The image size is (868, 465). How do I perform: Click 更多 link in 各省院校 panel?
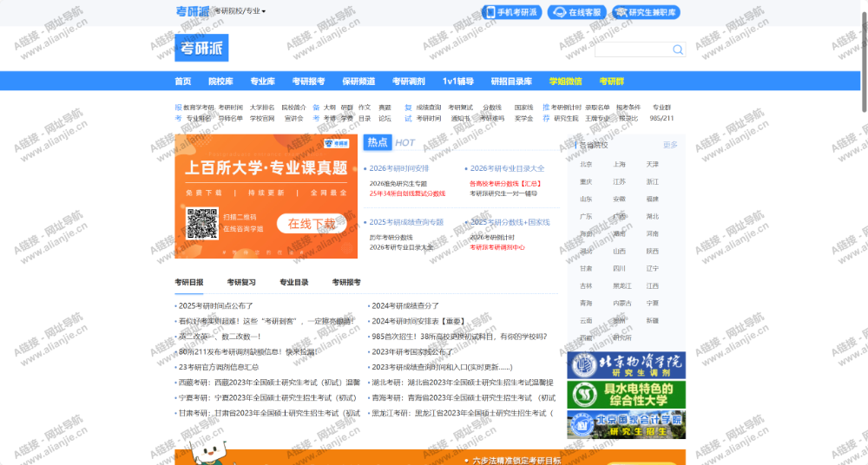pos(670,145)
